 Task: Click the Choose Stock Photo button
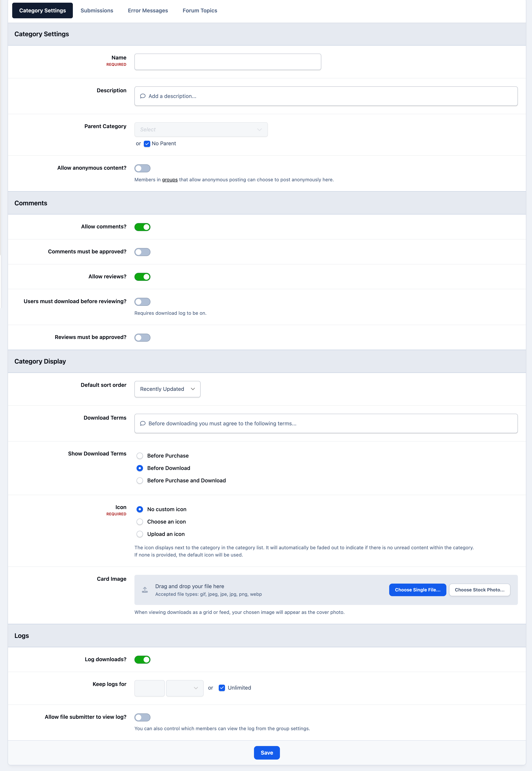(479, 589)
